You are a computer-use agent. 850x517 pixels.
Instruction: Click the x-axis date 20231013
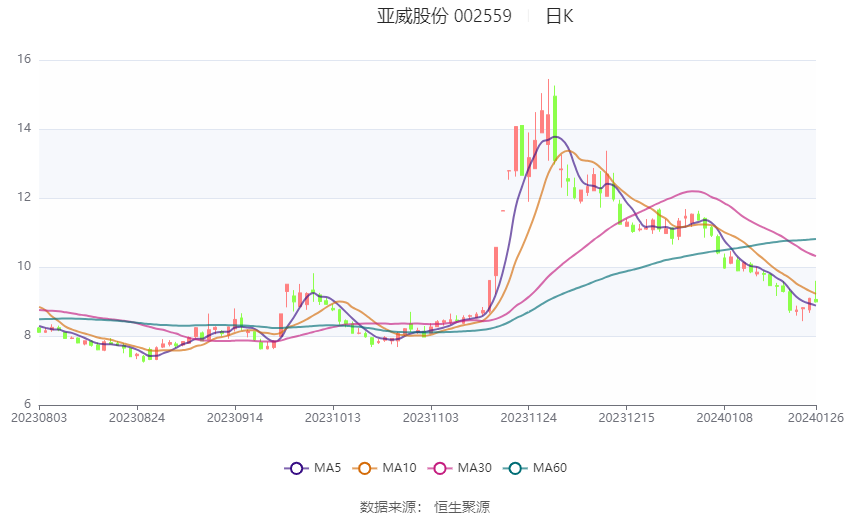333,418
